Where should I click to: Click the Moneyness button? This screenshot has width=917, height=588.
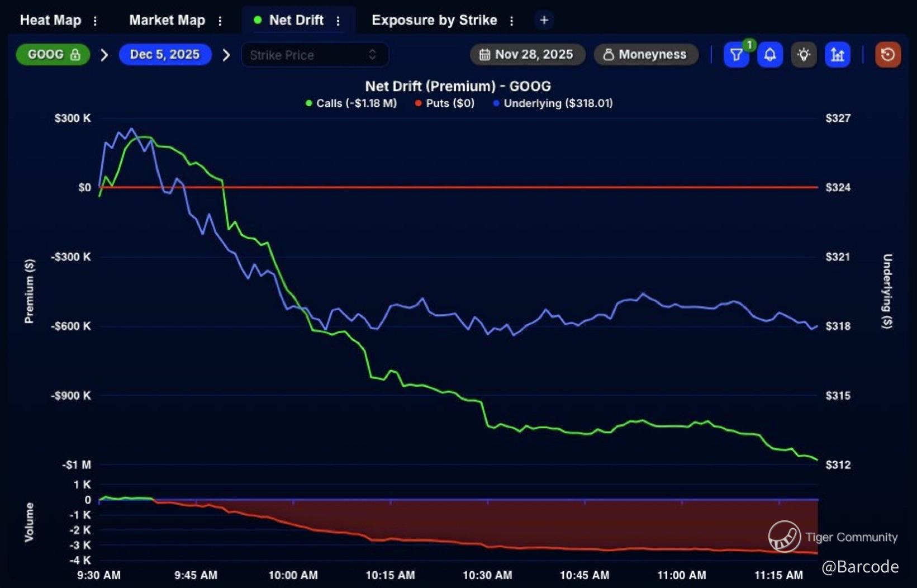645,55
